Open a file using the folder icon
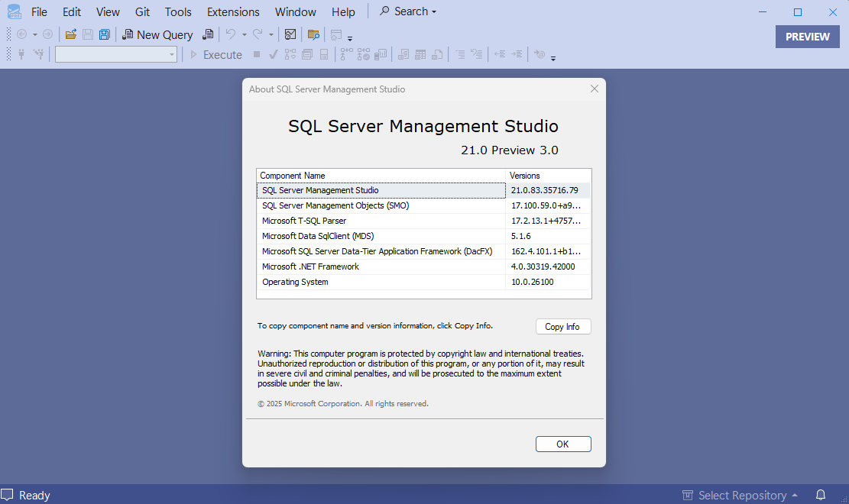Viewport: 849px width, 504px height. click(x=71, y=34)
